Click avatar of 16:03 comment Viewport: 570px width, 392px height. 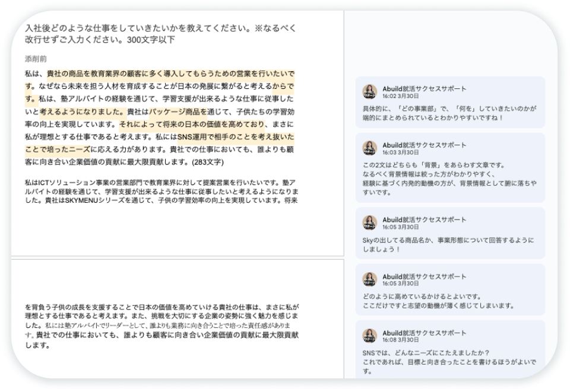[370, 148]
